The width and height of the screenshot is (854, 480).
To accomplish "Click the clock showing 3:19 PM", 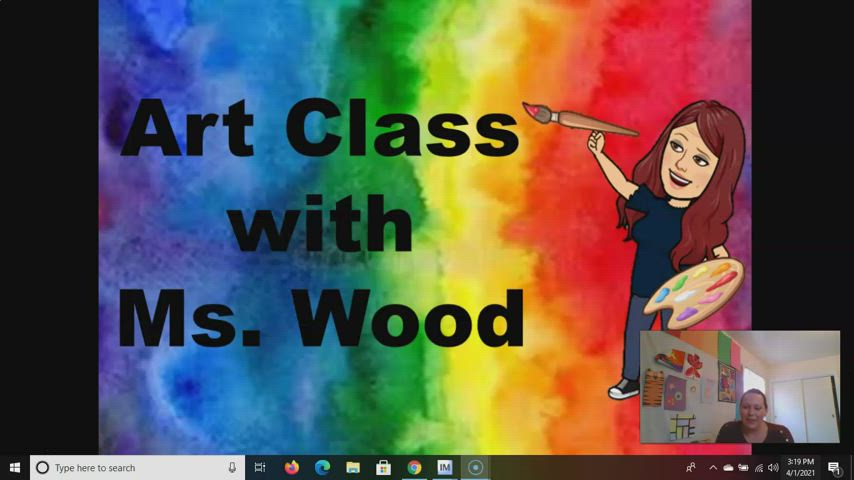I will tap(801, 467).
